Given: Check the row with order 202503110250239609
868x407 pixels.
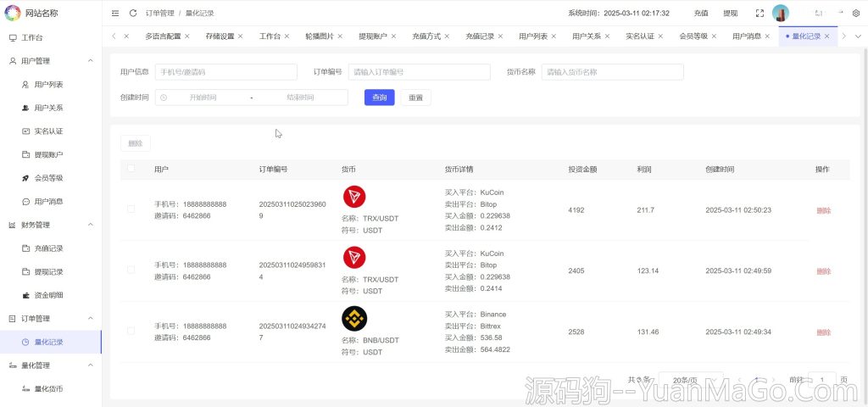Looking at the screenshot, I should pos(131,209).
